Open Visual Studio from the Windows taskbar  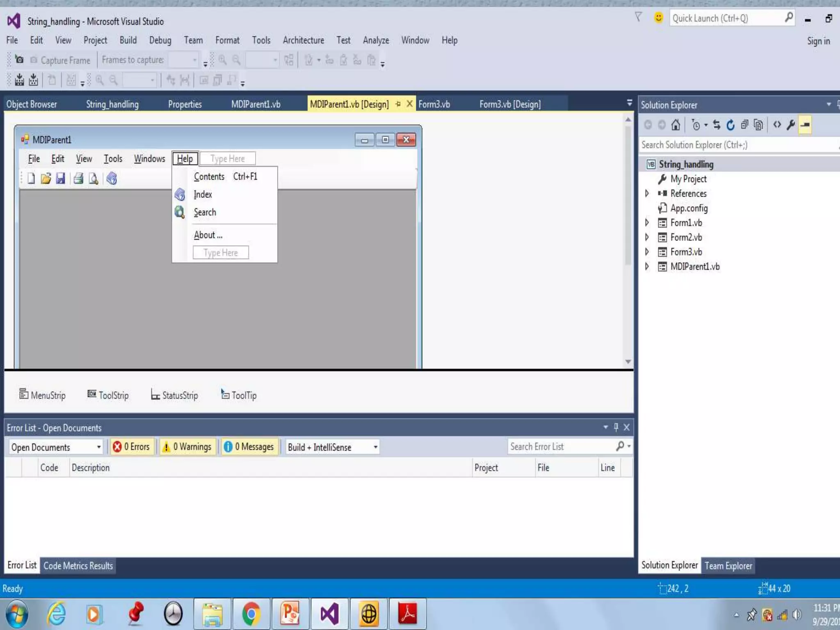tap(329, 614)
